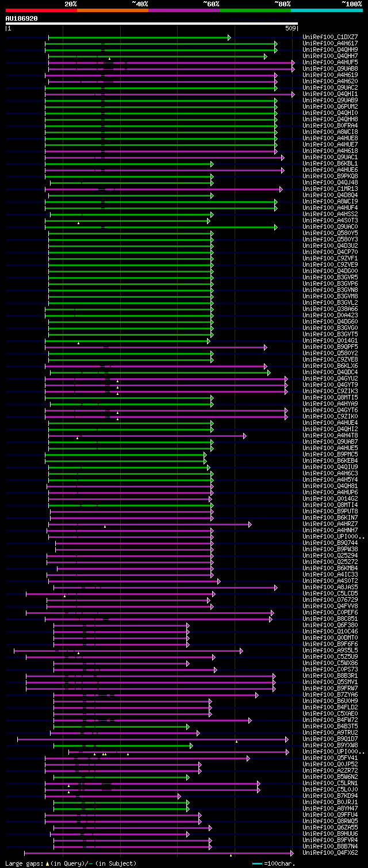Select label UniRef100_B9QPF5

pyautogui.click(x=330, y=347)
